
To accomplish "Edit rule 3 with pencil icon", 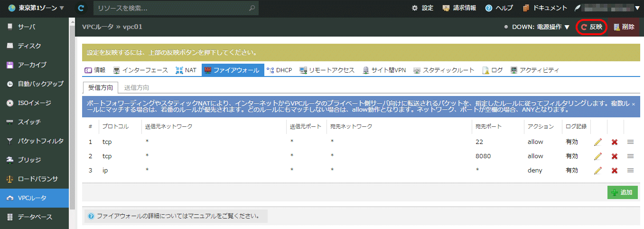I will [x=597, y=171].
